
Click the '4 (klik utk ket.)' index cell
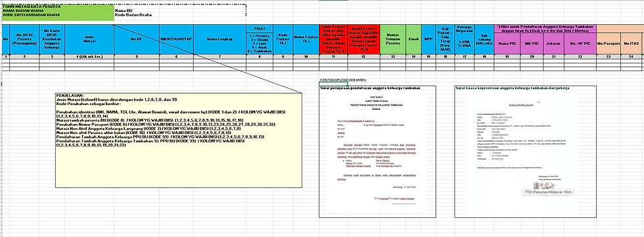click(x=89, y=56)
